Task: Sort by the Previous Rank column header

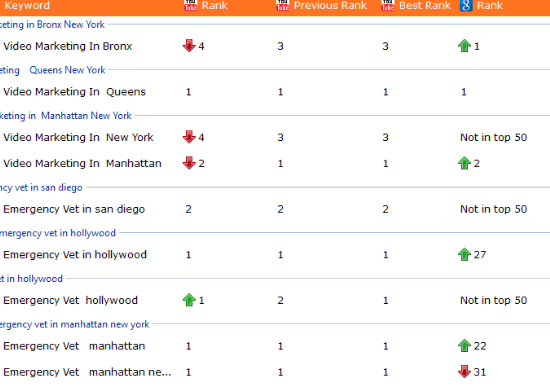Action: pos(330,5)
